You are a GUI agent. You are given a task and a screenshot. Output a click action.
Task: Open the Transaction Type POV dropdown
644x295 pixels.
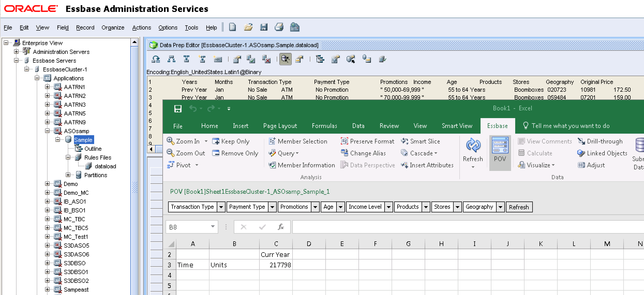pos(221,207)
